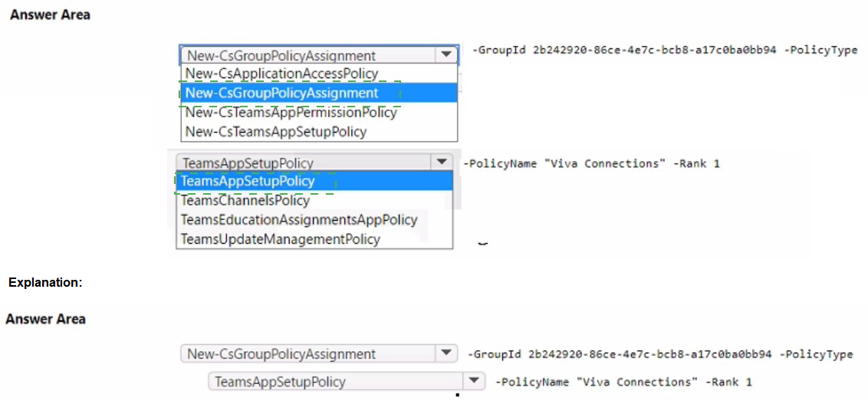This screenshot has height=404, width=868.
Task: Select TeamsUpdateManagementPolicy option
Action: coord(280,239)
